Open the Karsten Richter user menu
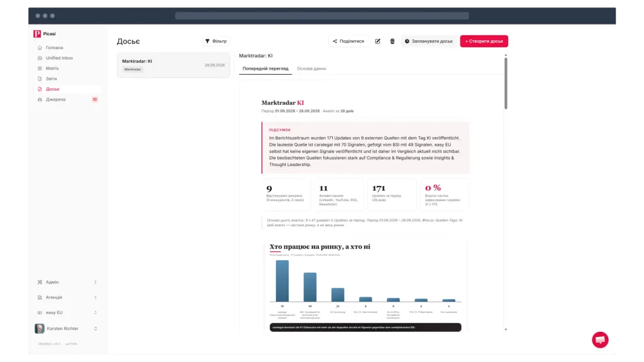Screen dimensions: 644x362 67,328
